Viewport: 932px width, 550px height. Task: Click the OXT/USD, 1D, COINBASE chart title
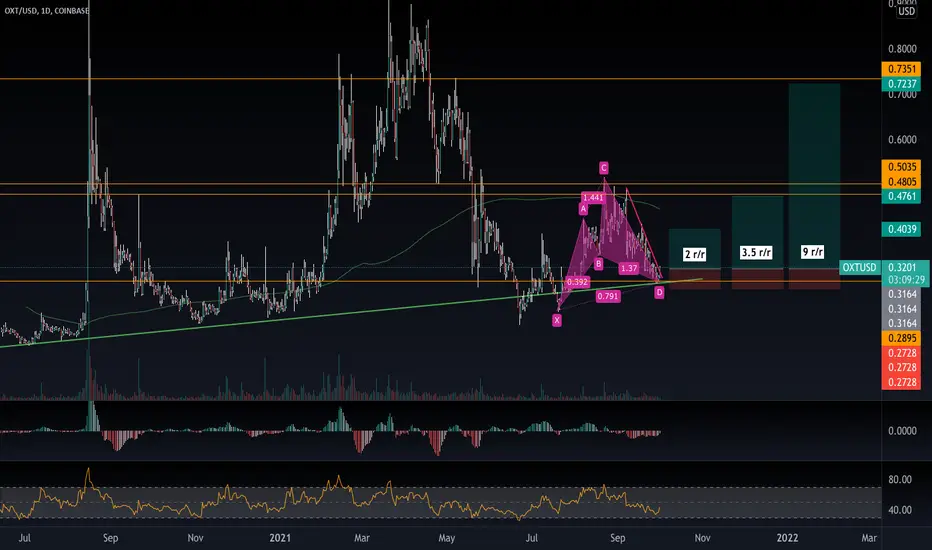point(47,11)
